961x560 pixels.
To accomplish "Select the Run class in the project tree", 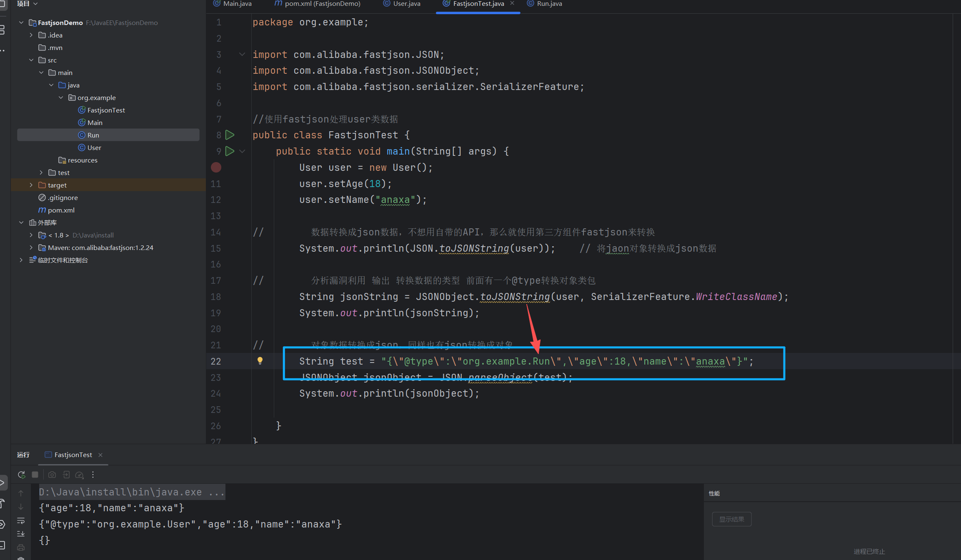I will pyautogui.click(x=93, y=135).
